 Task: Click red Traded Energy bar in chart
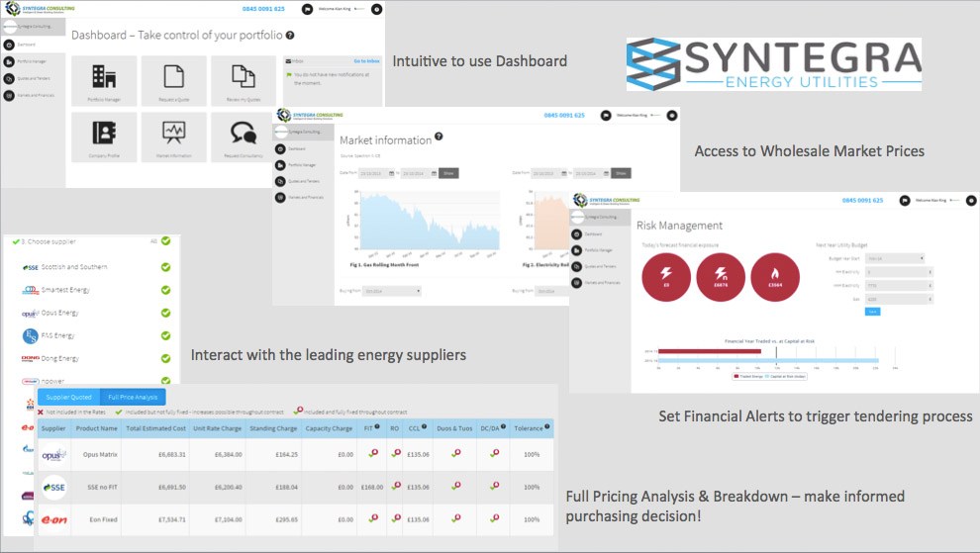tap(710, 351)
